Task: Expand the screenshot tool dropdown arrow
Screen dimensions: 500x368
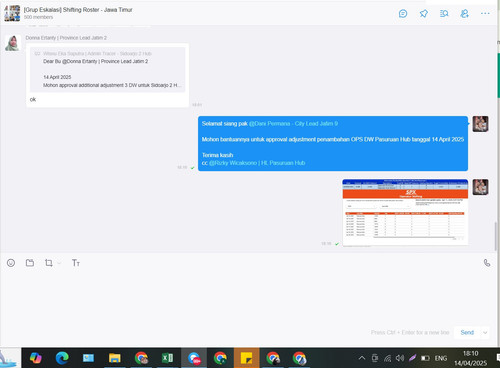Action: coord(59,263)
